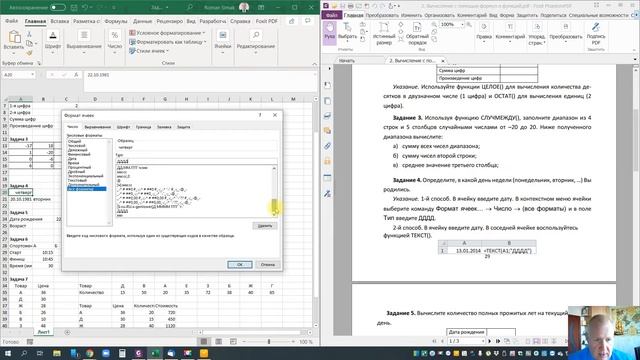This screenshot has width=640, height=360.
Task: Click the Excel share icon
Action: [291, 21]
